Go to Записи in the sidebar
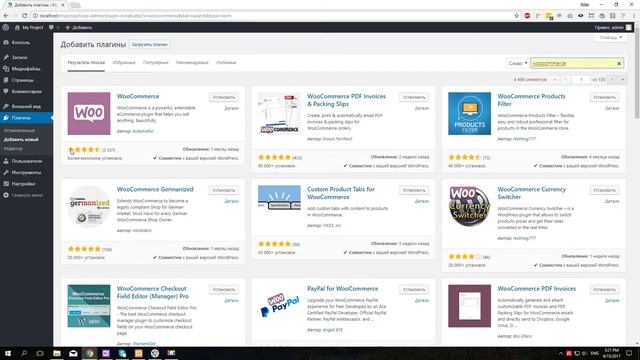Image resolution: width=640 pixels, height=360 pixels. click(26, 58)
